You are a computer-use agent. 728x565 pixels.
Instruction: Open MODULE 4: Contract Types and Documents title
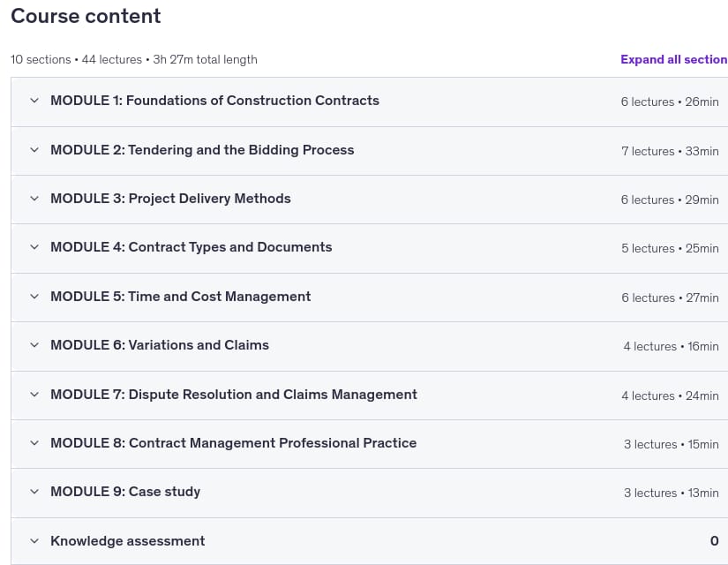191,246
